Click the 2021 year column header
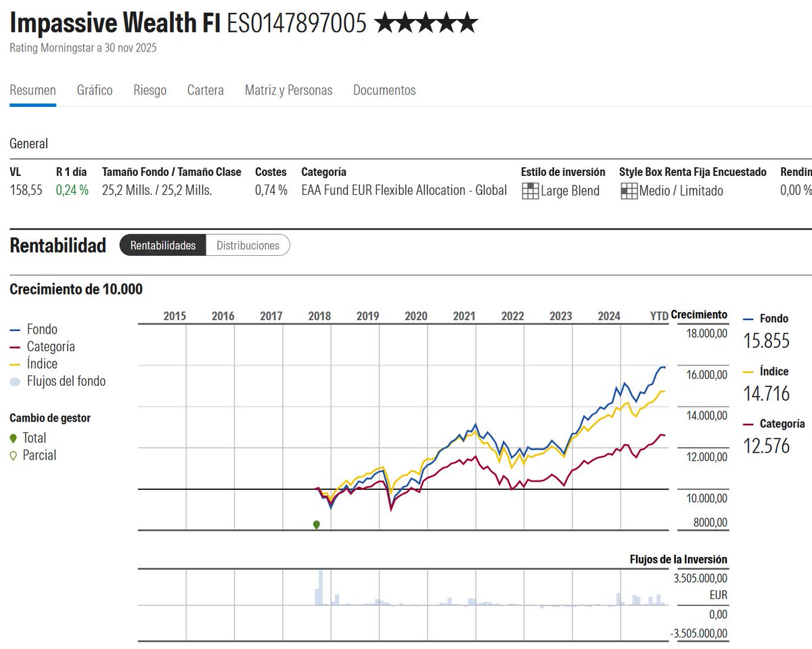Image resolution: width=812 pixels, height=649 pixels. pos(464,316)
